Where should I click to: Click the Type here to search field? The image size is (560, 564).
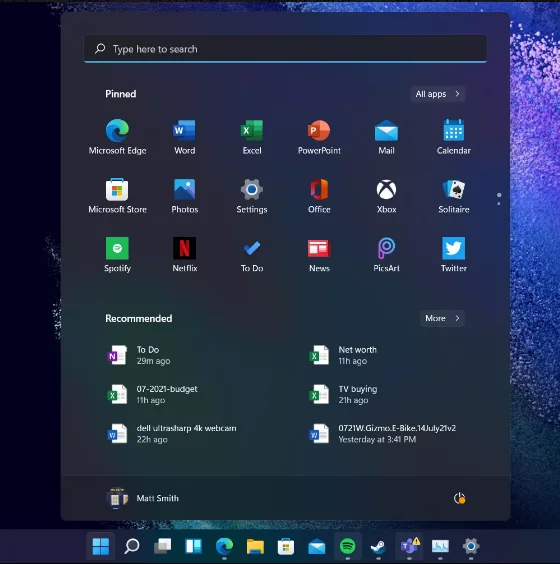coord(285,49)
